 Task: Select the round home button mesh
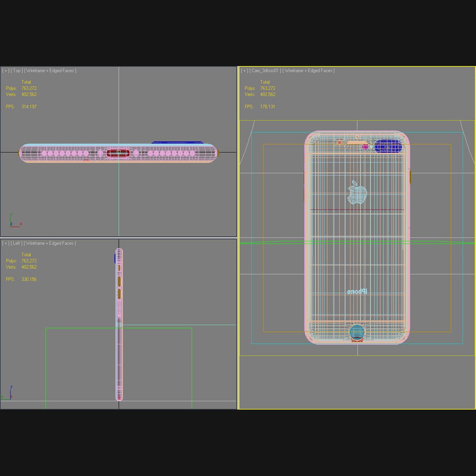357,332
